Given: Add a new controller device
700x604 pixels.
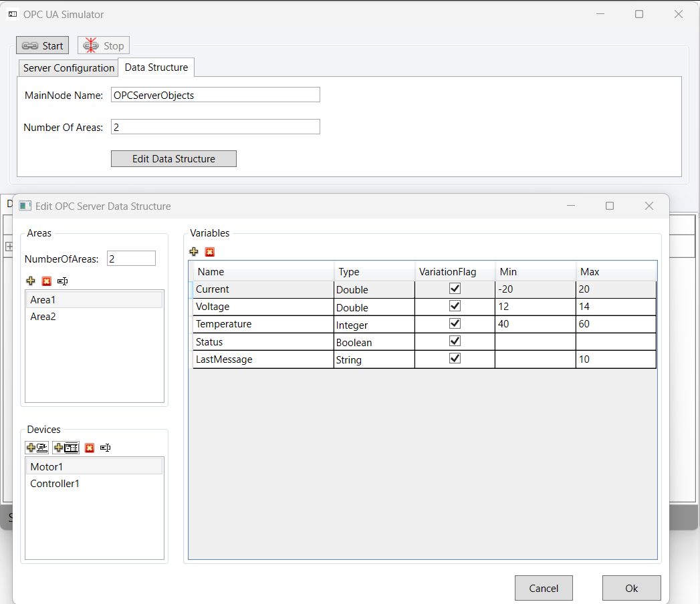Looking at the screenshot, I should click(x=66, y=448).
